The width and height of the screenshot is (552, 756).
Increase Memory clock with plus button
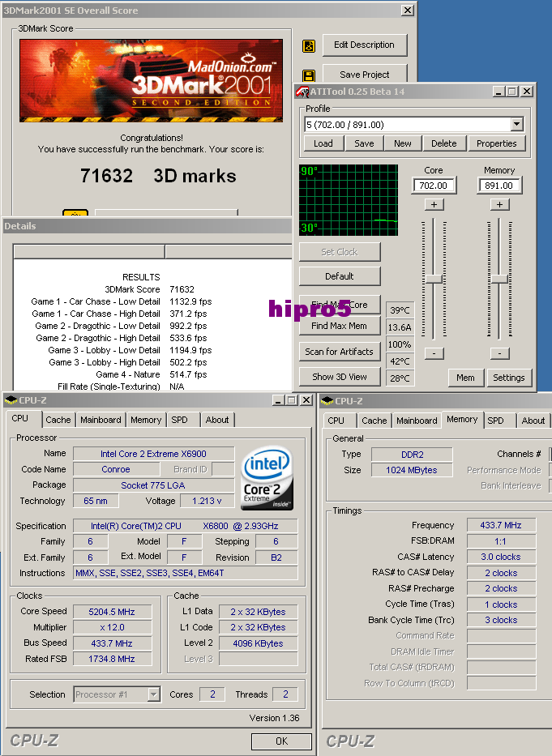coord(499,204)
